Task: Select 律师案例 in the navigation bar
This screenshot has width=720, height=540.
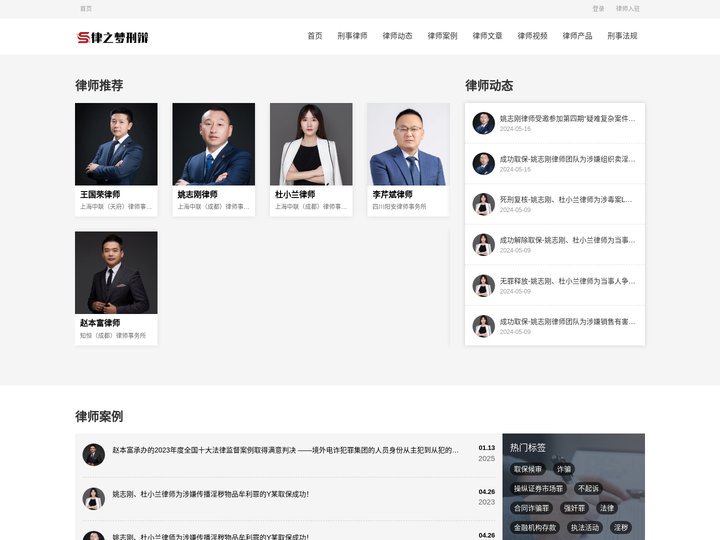Action: (442, 36)
